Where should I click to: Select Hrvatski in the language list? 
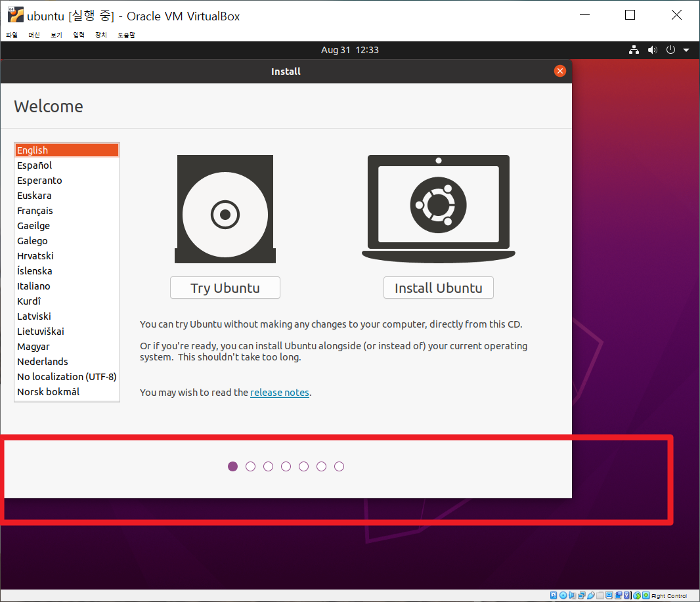pos(67,256)
